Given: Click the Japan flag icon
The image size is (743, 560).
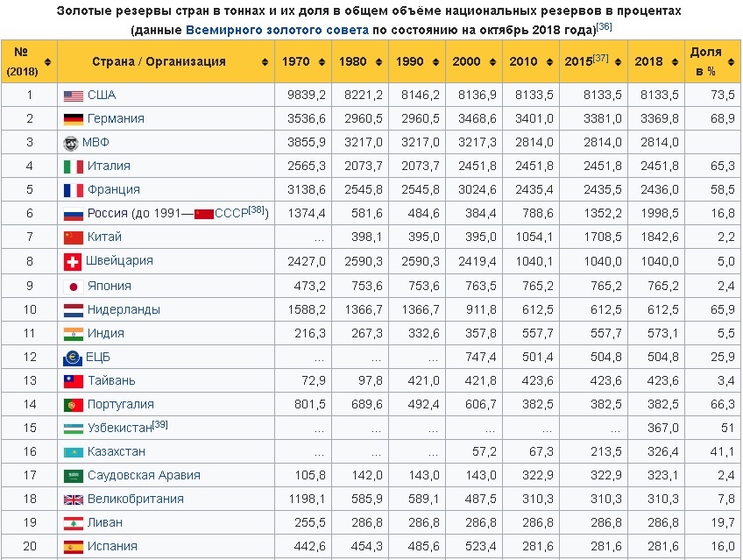Looking at the screenshot, I should [x=73, y=286].
